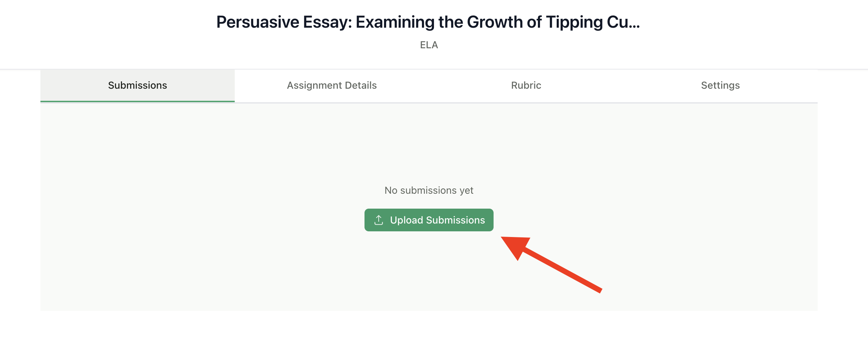Open the Settings tab
The height and width of the screenshot is (347, 868).
(x=720, y=85)
